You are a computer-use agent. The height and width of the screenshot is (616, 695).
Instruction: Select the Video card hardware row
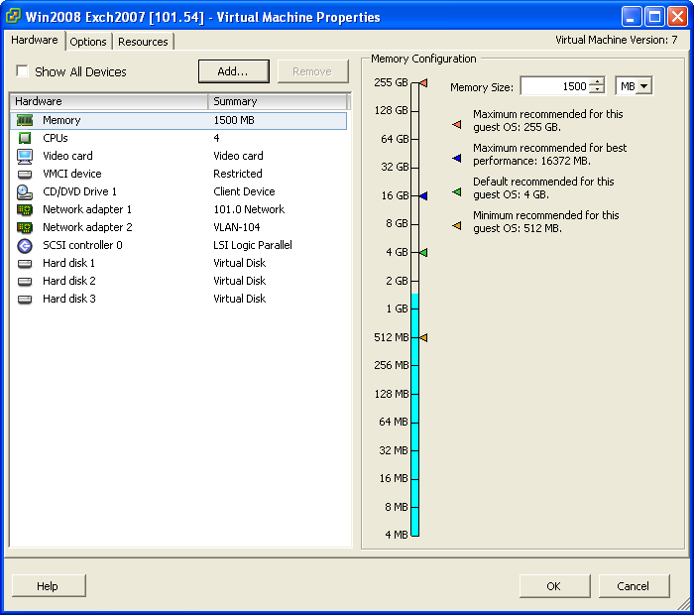click(x=178, y=156)
